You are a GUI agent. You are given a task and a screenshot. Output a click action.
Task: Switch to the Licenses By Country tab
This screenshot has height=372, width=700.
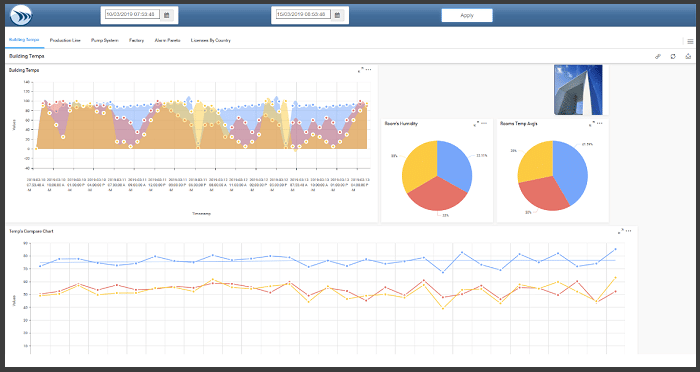[211, 40]
